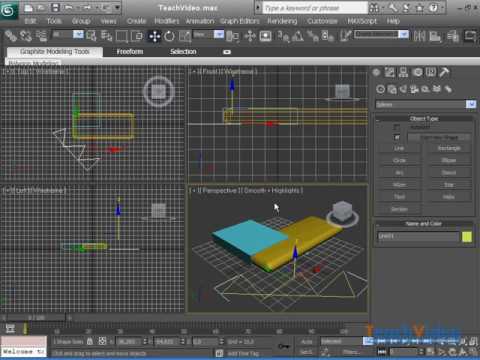Collapse the Name and Color rollout

[424, 224]
